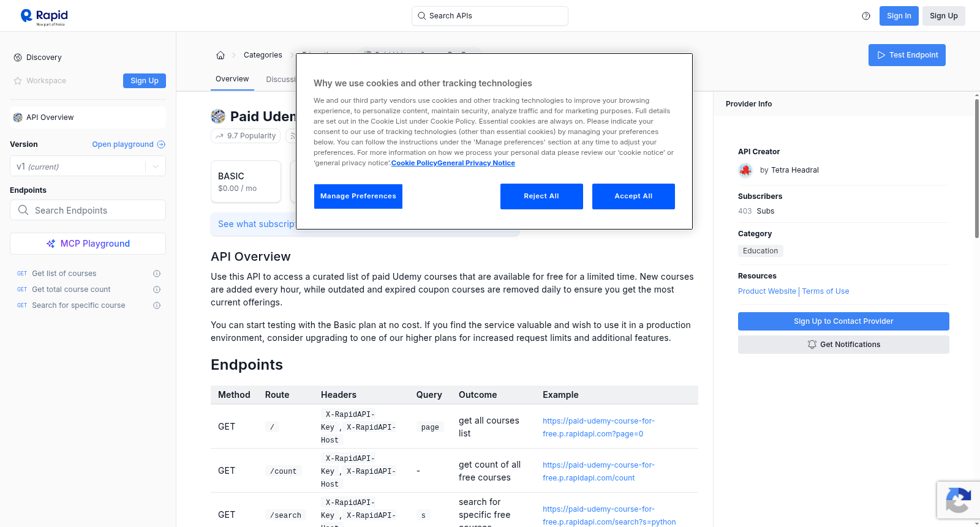
Task: Click the Paid Udemy API logo icon
Action: (218, 116)
